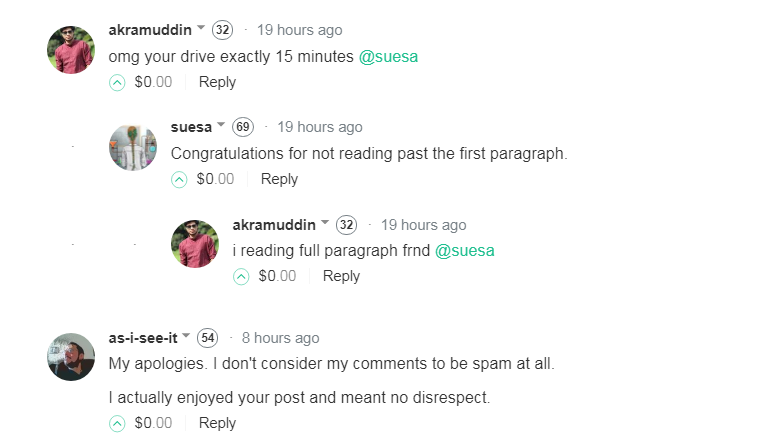770x436 pixels.
Task: Click as-i-see-it's profile picture
Action: 71,357
